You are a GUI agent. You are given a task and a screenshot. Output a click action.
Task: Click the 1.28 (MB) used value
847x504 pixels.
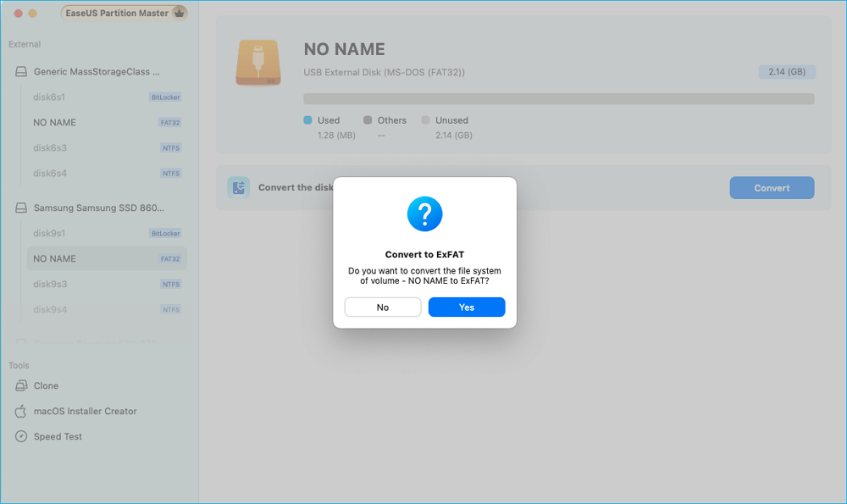pos(336,135)
